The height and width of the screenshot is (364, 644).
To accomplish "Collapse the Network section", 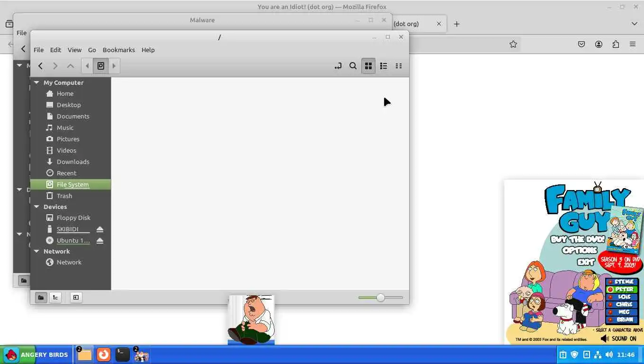I will [36, 251].
